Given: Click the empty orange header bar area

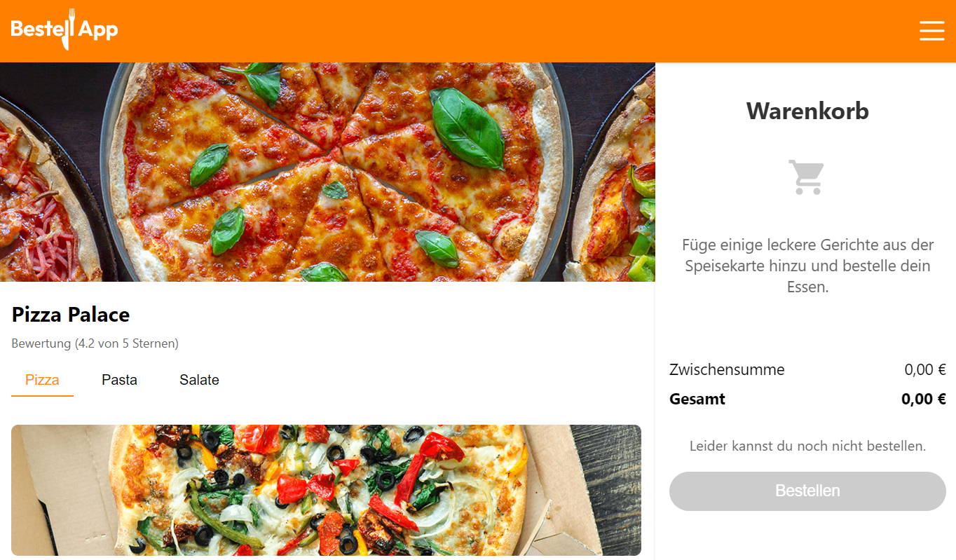Looking at the screenshot, I should coord(519,31).
